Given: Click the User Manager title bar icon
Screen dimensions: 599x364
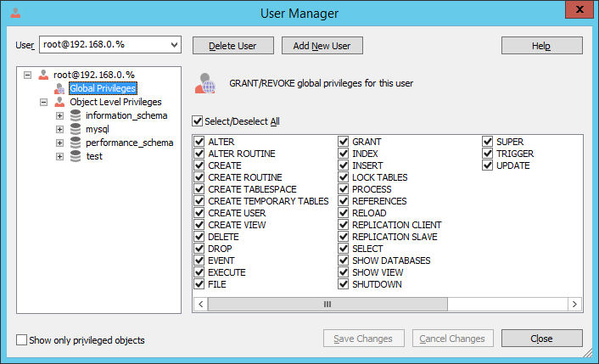Looking at the screenshot, I should [15, 13].
